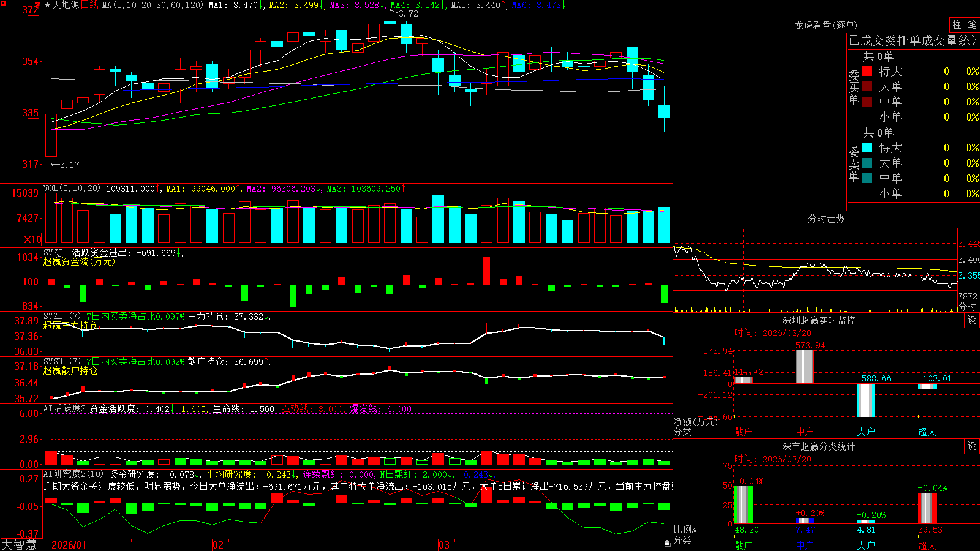The width and height of the screenshot is (980, 551).
Task: Click the 龙虎看盘(逐单) panel title
Action: coord(826,25)
